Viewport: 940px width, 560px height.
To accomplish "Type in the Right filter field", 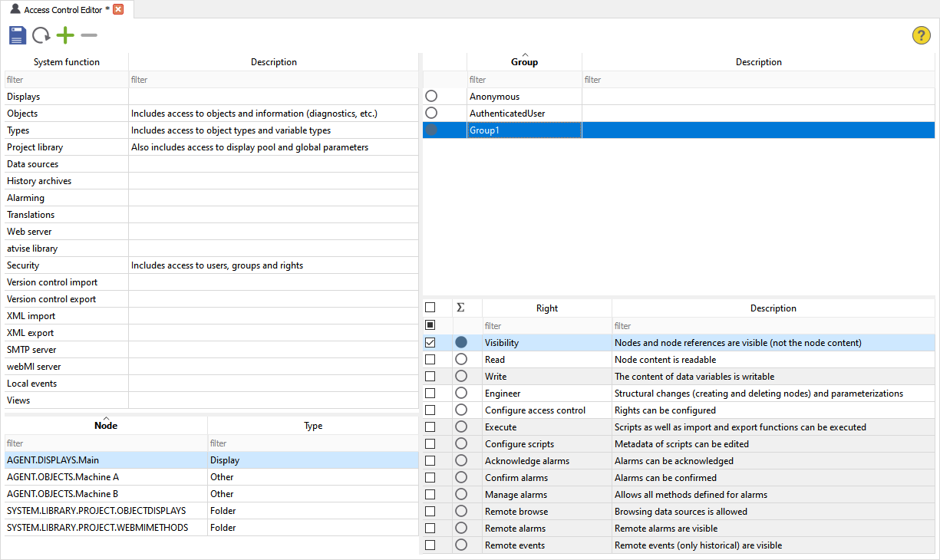I will (x=547, y=325).
